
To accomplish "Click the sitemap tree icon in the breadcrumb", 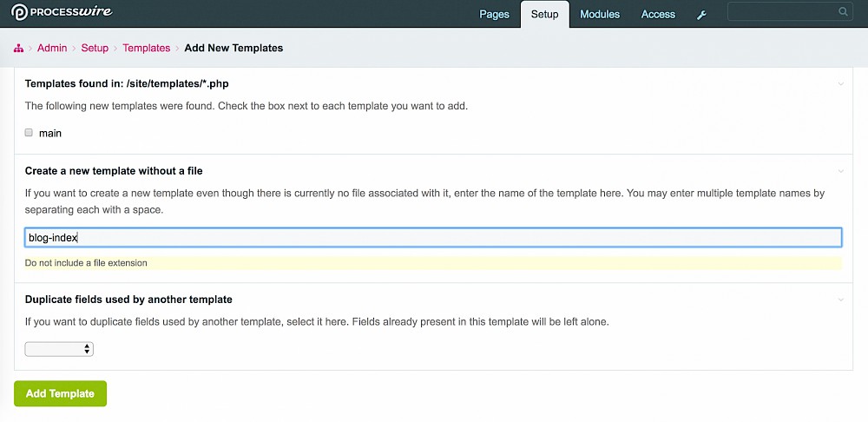I will [18, 49].
